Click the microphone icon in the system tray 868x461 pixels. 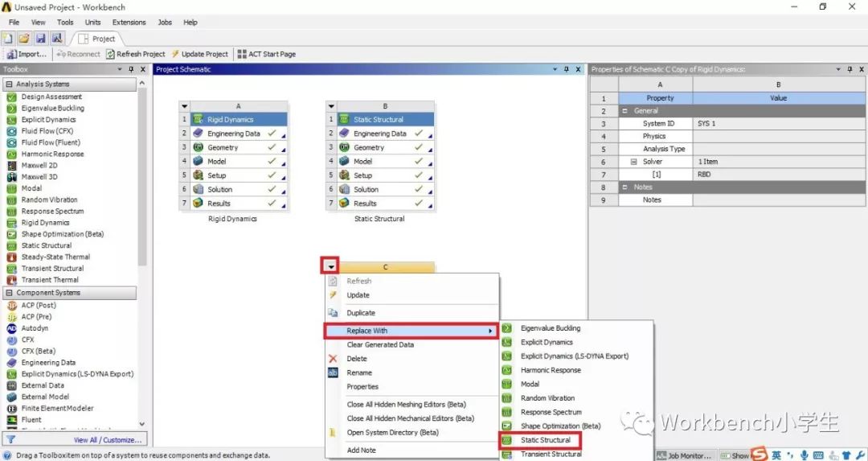click(x=804, y=455)
